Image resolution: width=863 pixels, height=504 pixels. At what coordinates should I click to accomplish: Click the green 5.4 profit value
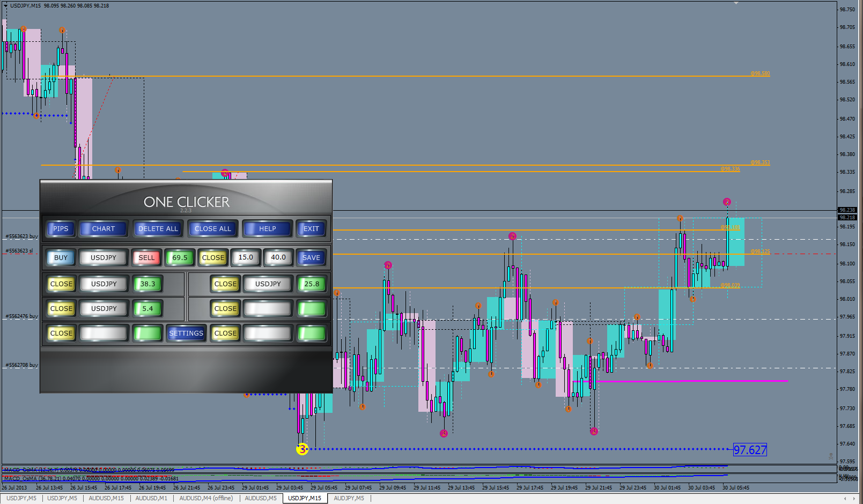tap(147, 309)
